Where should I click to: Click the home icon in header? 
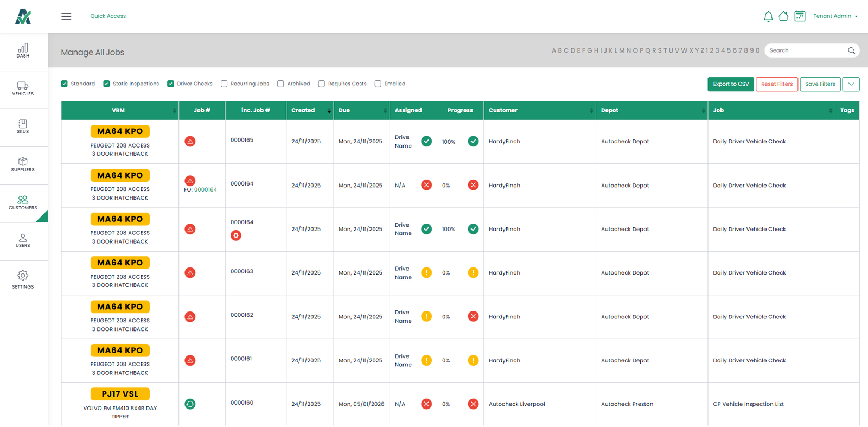[783, 16]
